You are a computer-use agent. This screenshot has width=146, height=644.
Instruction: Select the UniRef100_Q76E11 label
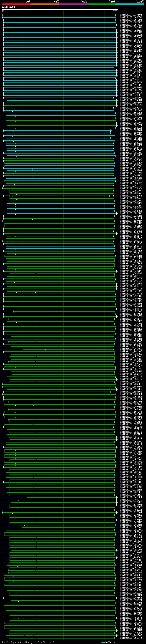point(131,77)
